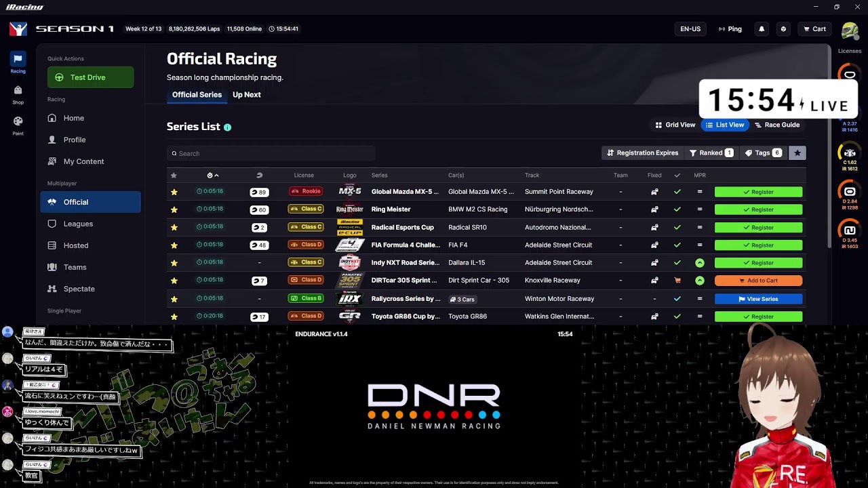Sort by the favorites star column header

174,176
